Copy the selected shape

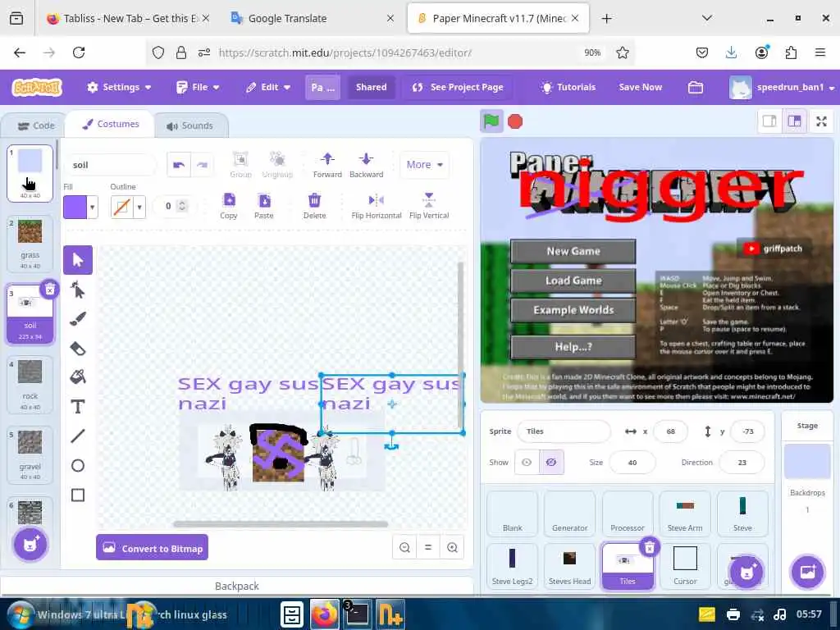point(229,206)
